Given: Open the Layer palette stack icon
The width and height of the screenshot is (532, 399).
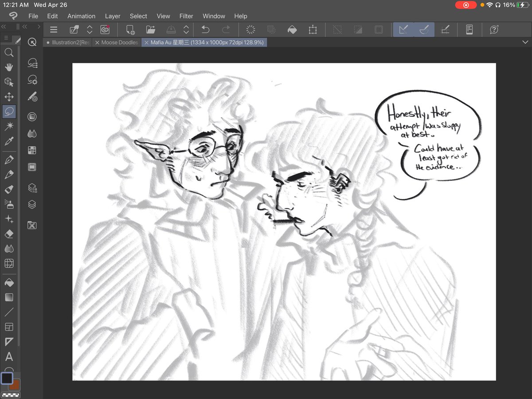Looking at the screenshot, I should tap(32, 205).
